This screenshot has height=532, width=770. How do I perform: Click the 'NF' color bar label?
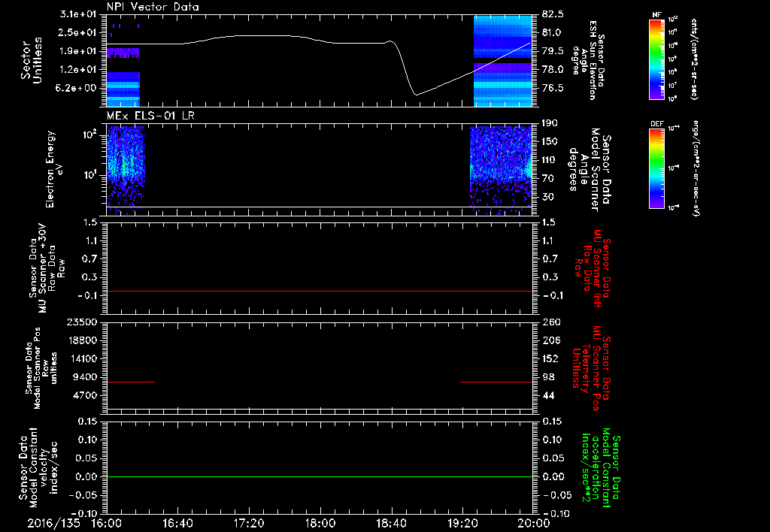coord(656,15)
